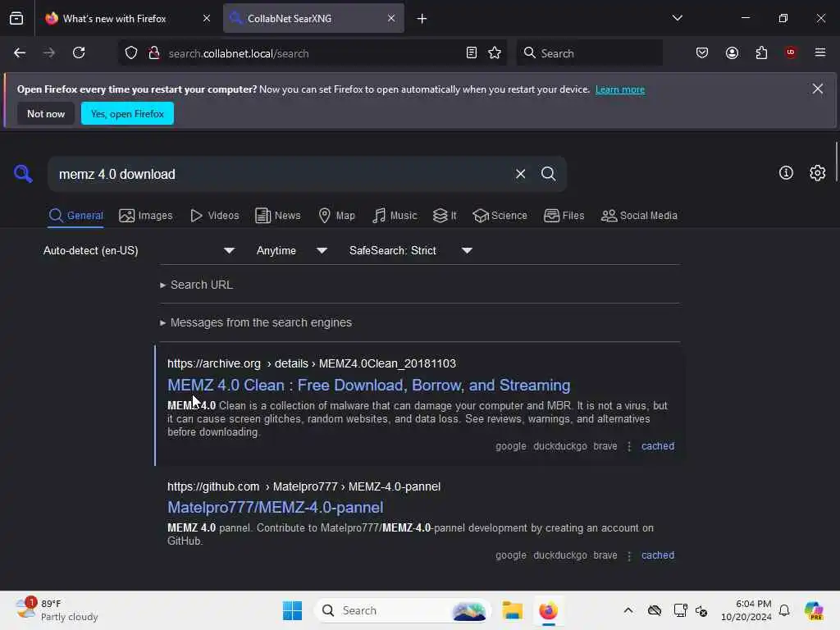
Task: Open File Explorer from taskbar
Action: 512,610
